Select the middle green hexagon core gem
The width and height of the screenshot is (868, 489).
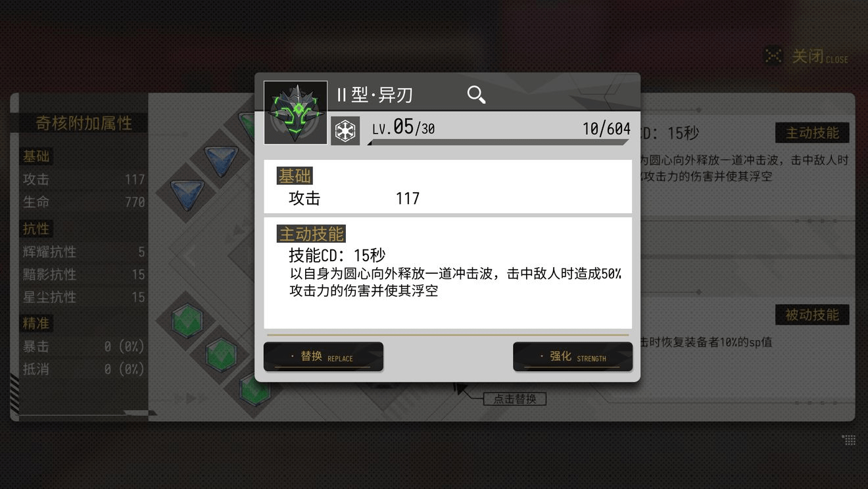tap(221, 355)
